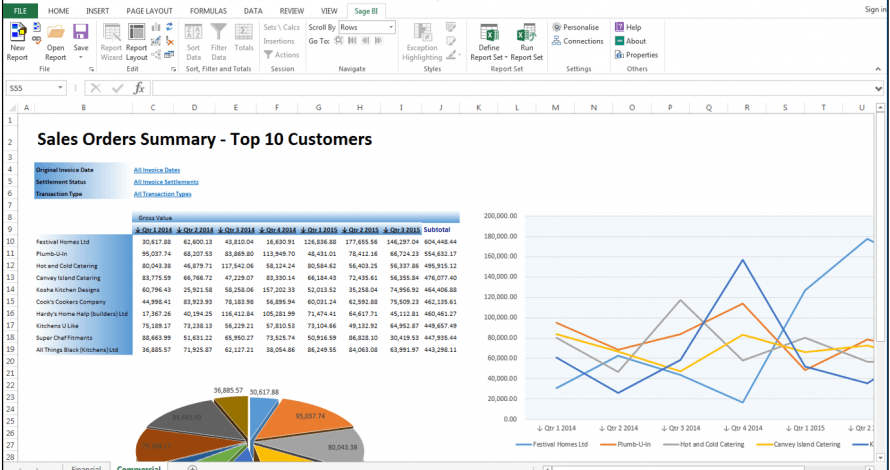The width and height of the screenshot is (890, 470).
Task: Click the Subtotal column header
Action: point(436,230)
